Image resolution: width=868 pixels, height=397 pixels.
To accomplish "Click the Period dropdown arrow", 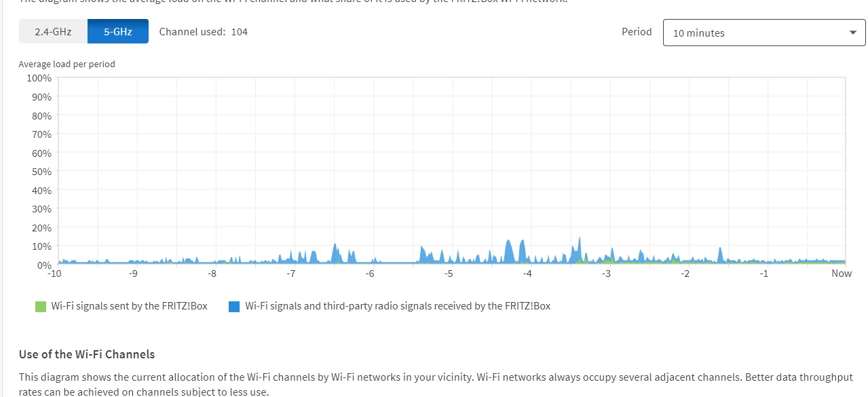I will pyautogui.click(x=853, y=33).
